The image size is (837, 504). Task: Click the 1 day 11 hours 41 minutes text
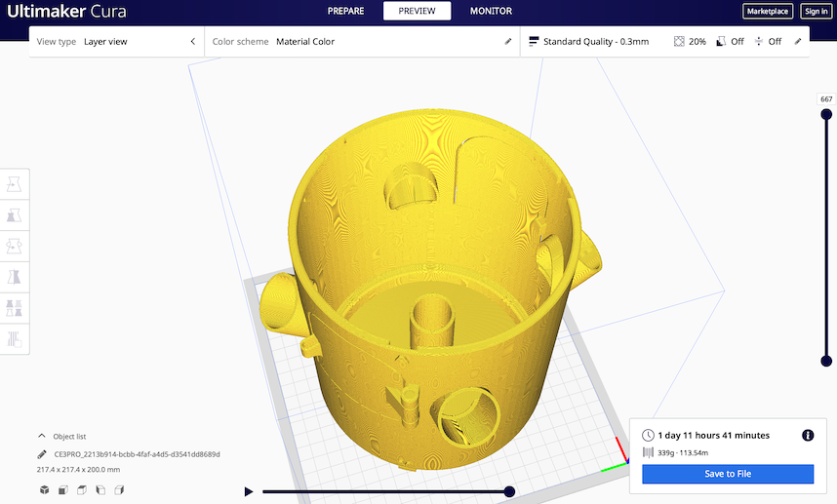pyautogui.click(x=714, y=435)
